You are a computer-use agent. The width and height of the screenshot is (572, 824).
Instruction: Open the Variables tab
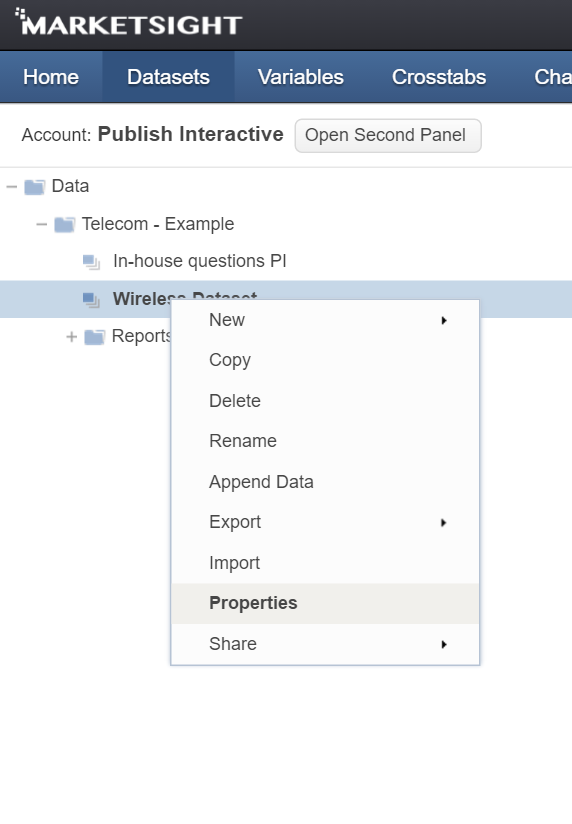click(x=301, y=77)
